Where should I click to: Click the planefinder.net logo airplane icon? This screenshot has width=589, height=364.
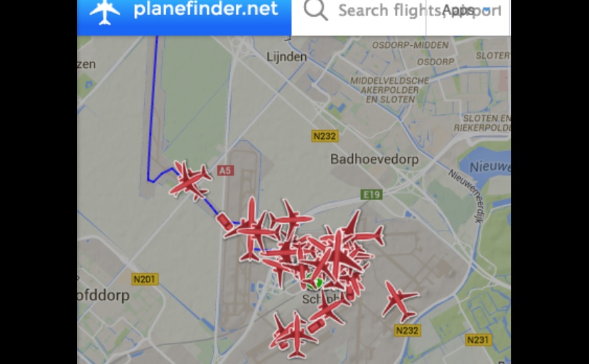pos(105,12)
